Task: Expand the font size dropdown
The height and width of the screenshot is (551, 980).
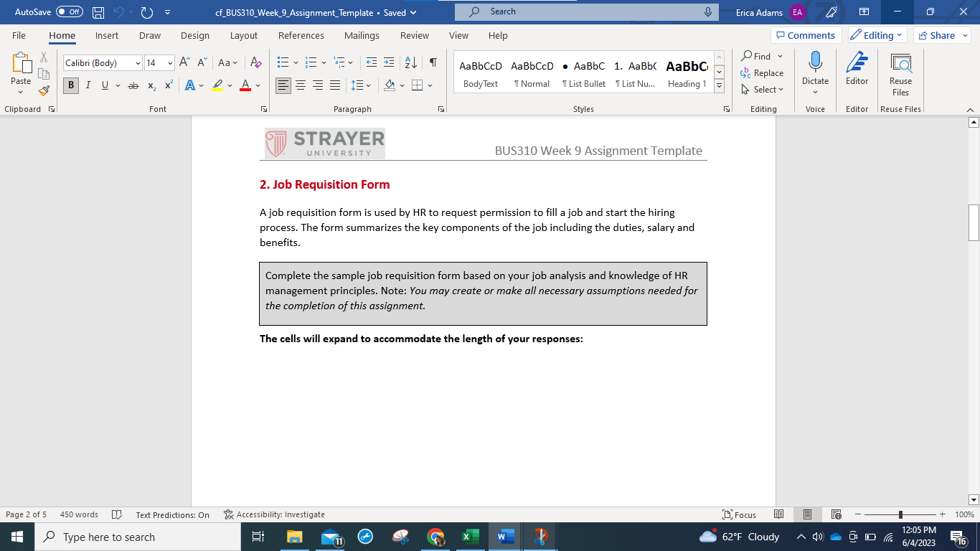Action: [169, 63]
